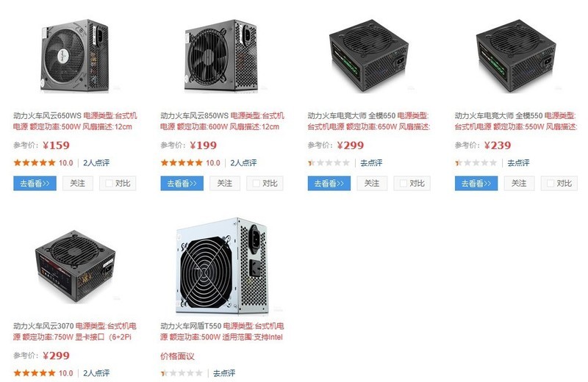The image size is (588, 382).
Task: Click 去点评 link for 网盾T550
Action: click(224, 373)
